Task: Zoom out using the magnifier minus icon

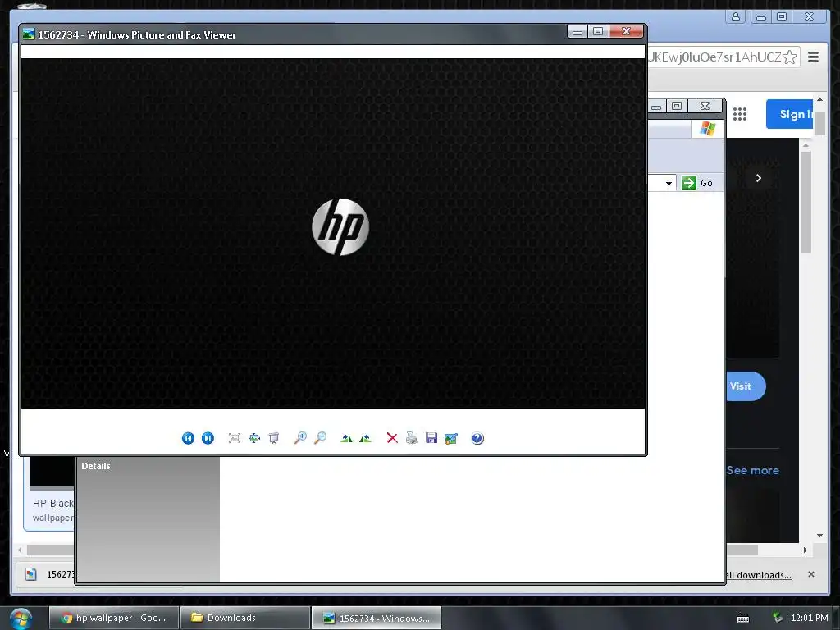Action: [x=320, y=438]
